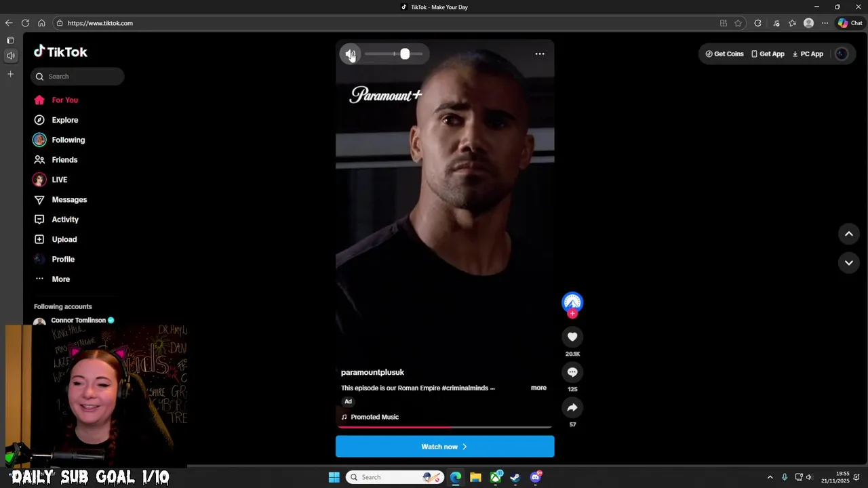Go back in the browser
868x488 pixels.
9,23
